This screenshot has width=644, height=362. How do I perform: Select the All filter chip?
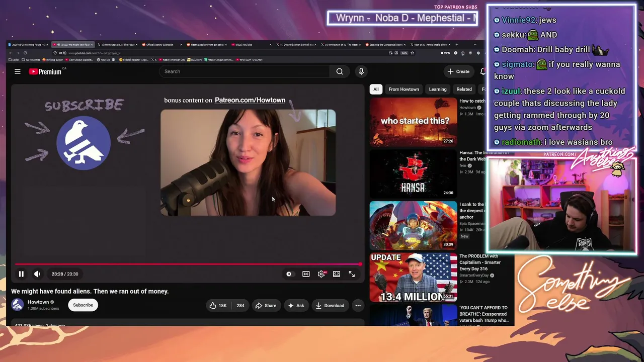(376, 89)
